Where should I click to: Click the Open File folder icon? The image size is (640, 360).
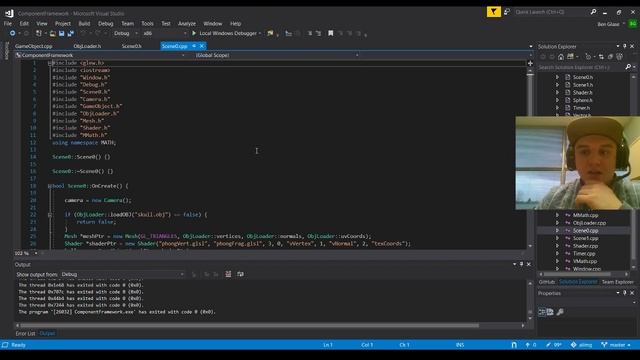(x=53, y=33)
